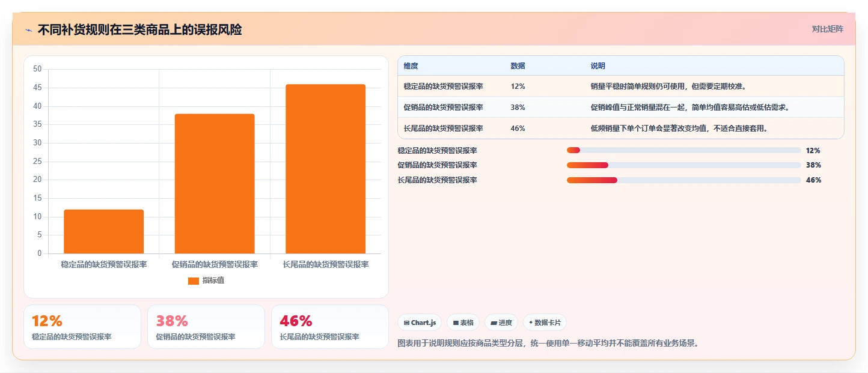The image size is (868, 373).
Task: Click the 稳定品 bar in the chart
Action: [x=104, y=231]
